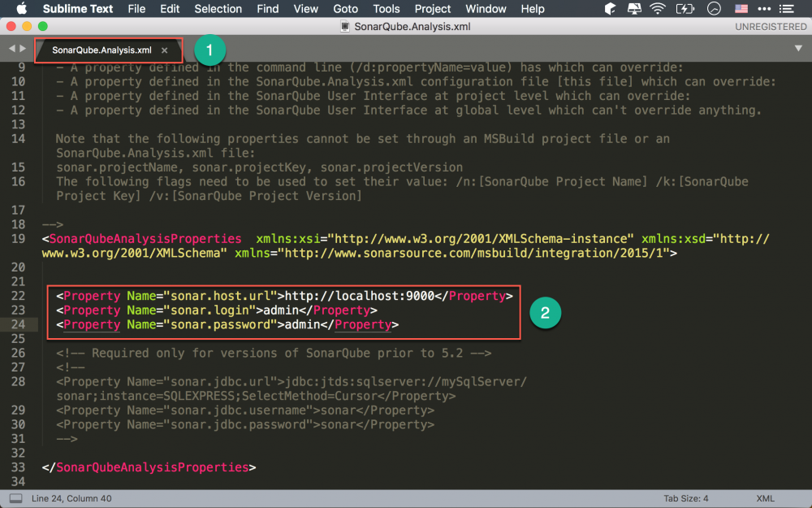Image resolution: width=812 pixels, height=508 pixels.
Task: Close the SonarQube.Analysis.xml tab
Action: coord(164,50)
